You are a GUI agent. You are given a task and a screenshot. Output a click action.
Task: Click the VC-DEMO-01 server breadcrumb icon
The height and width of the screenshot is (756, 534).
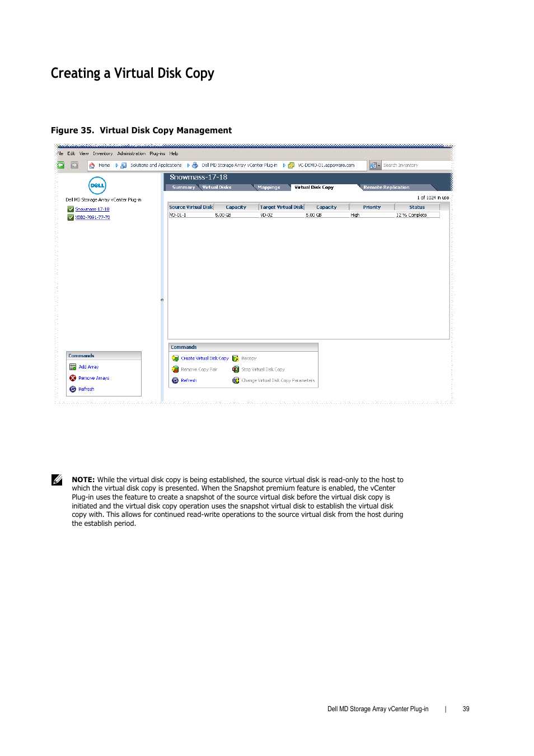(291, 165)
